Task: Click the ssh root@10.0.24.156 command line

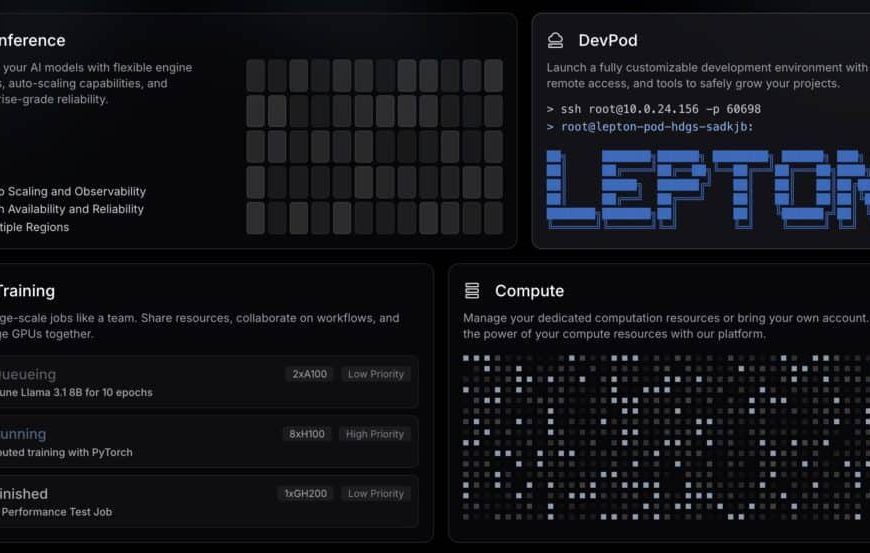Action: [x=654, y=109]
